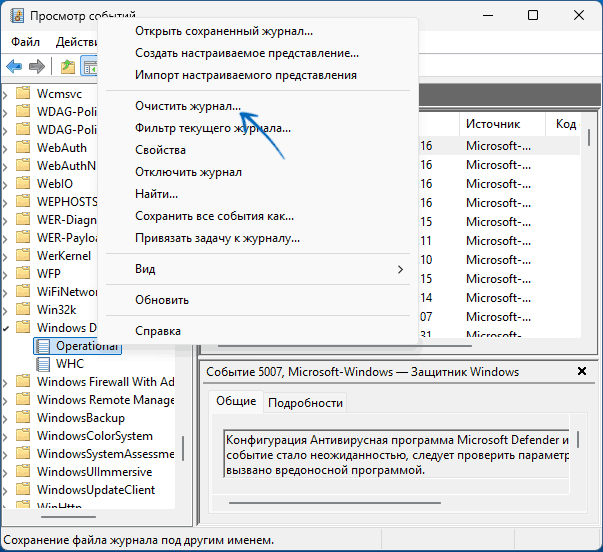The width and height of the screenshot is (603, 552).
Task: Click the Forward arrow toolbar icon
Action: tap(37, 67)
